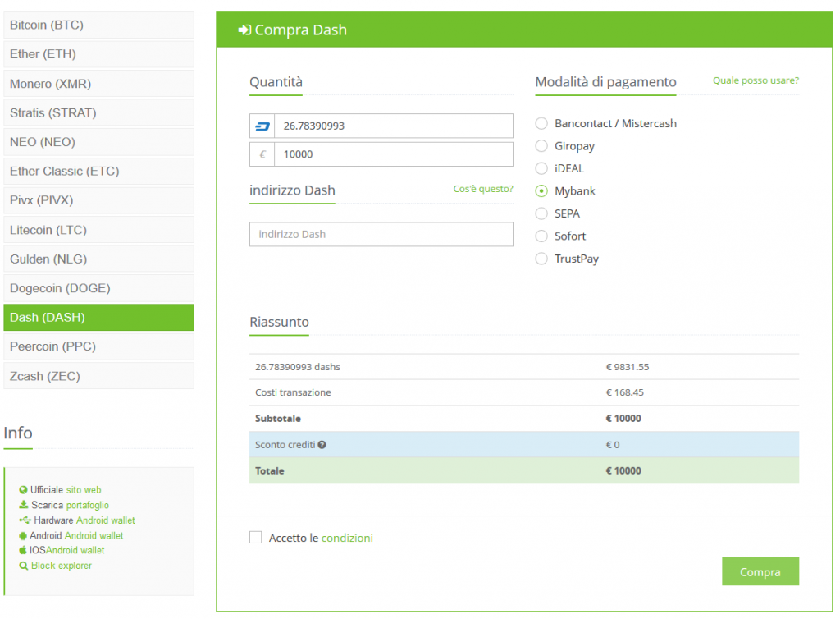This screenshot has height=619, width=840.
Task: Click into the indirizzo Dash input field
Action: tap(381, 234)
